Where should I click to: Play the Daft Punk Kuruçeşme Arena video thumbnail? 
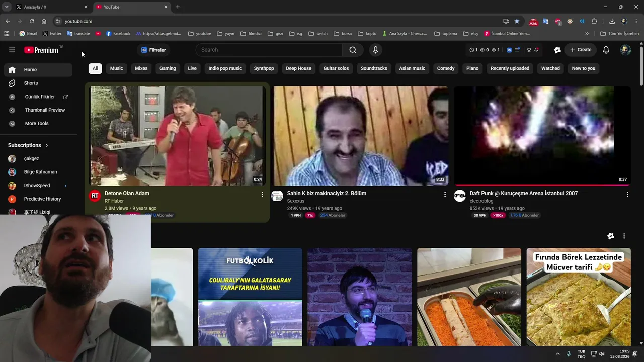click(x=542, y=136)
